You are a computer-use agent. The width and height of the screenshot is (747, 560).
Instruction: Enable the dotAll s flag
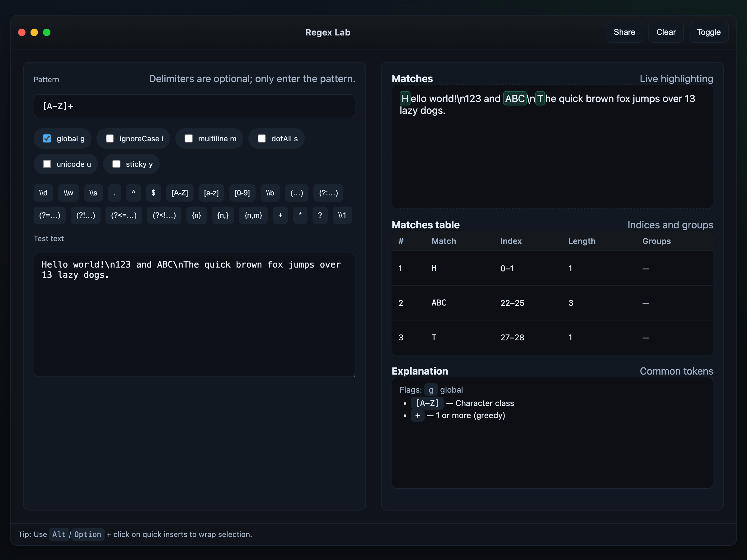[262, 138]
